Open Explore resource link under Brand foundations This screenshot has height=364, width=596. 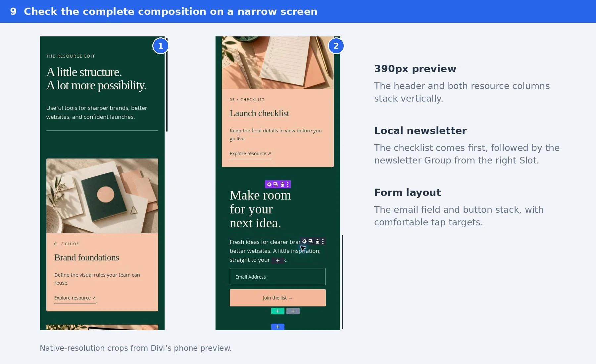(75, 298)
